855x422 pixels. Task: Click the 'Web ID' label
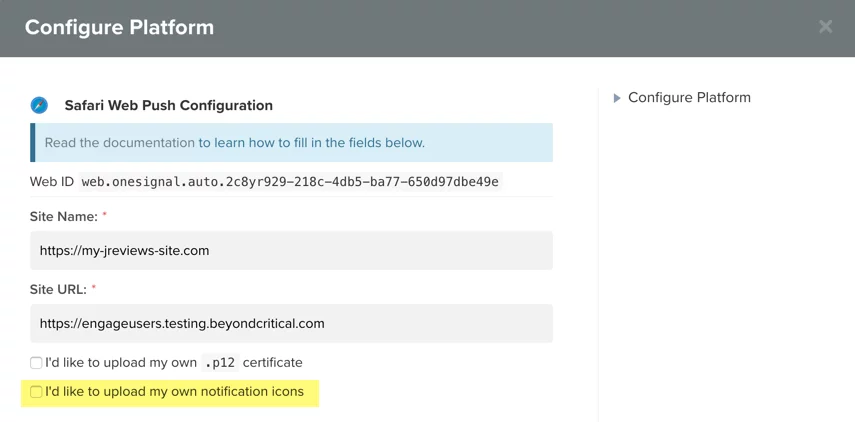[52, 182]
